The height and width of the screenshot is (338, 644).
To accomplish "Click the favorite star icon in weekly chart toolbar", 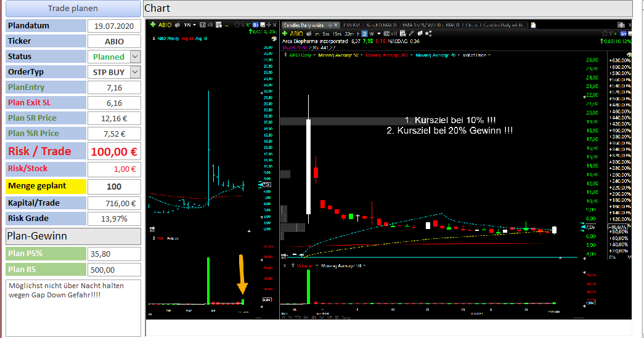I will (x=237, y=25).
